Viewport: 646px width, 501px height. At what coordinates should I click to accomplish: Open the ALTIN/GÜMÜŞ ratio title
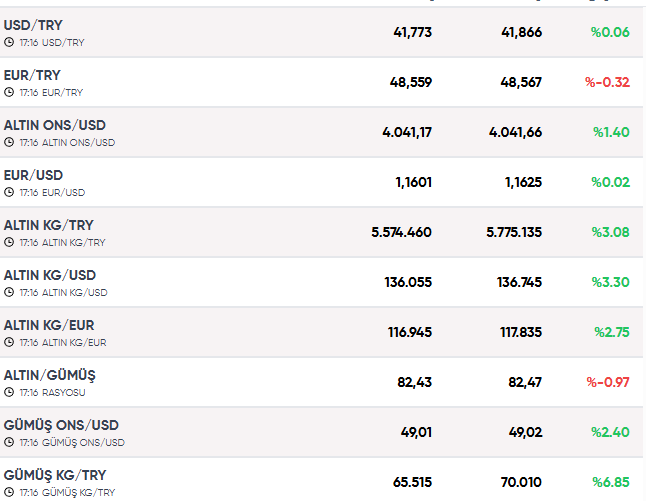pyautogui.click(x=49, y=375)
